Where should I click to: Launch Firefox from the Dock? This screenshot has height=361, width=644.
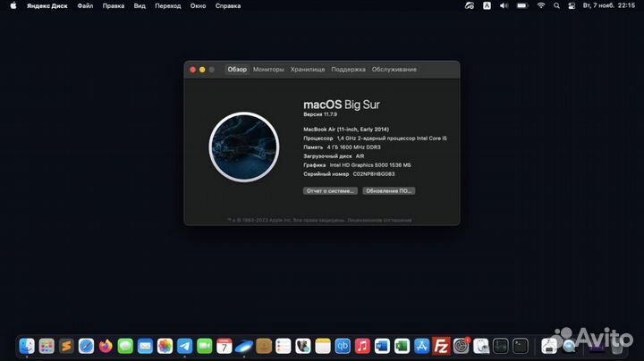pyautogui.click(x=106, y=346)
